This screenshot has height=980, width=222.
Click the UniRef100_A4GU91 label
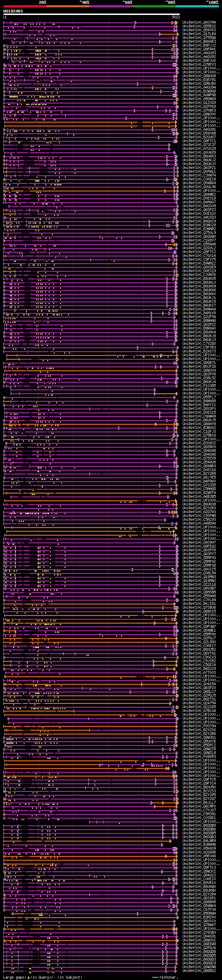click(x=199, y=129)
